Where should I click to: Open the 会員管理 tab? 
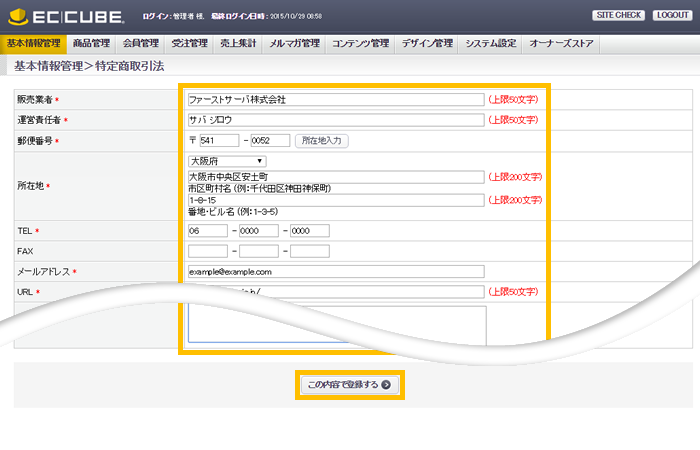tap(140, 44)
